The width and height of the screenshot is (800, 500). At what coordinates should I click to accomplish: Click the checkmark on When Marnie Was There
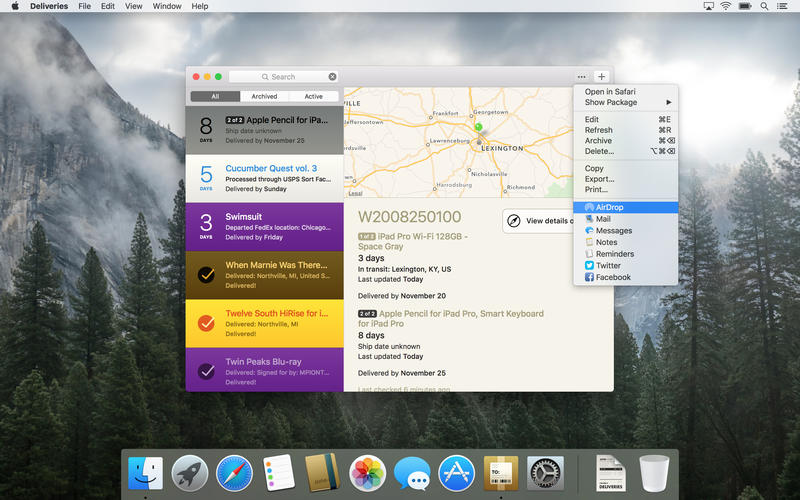point(206,274)
